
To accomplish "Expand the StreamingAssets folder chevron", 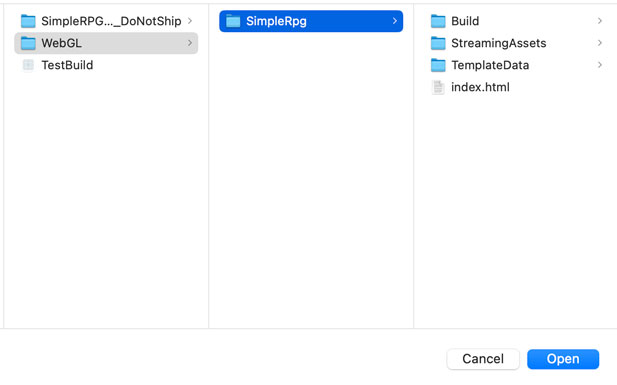I will [x=600, y=43].
